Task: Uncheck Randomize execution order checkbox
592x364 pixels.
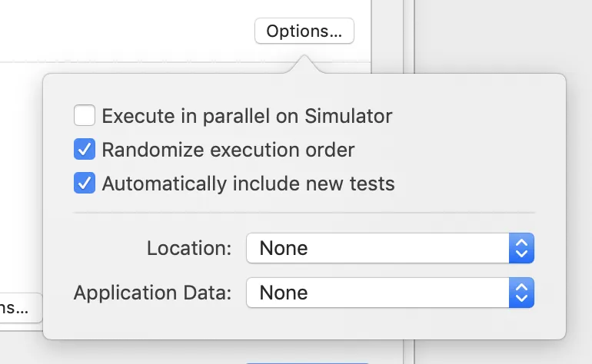Action: pos(84,149)
